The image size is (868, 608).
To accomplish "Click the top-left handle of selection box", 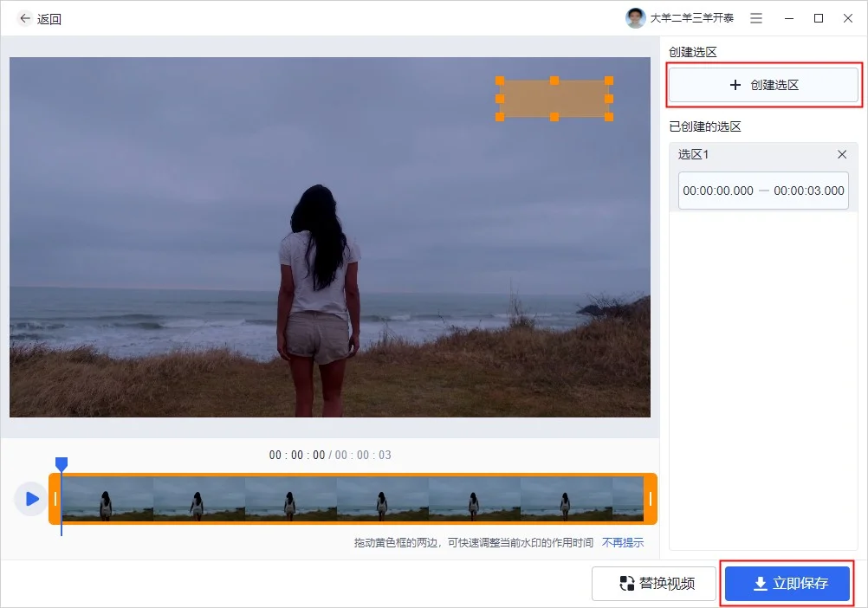I will click(x=500, y=81).
